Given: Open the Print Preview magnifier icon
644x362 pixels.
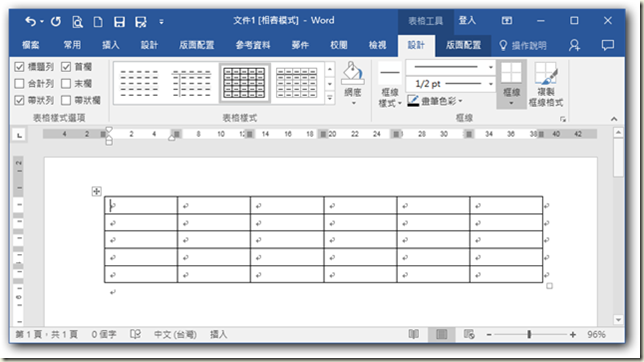Looking at the screenshot, I should click(x=77, y=21).
